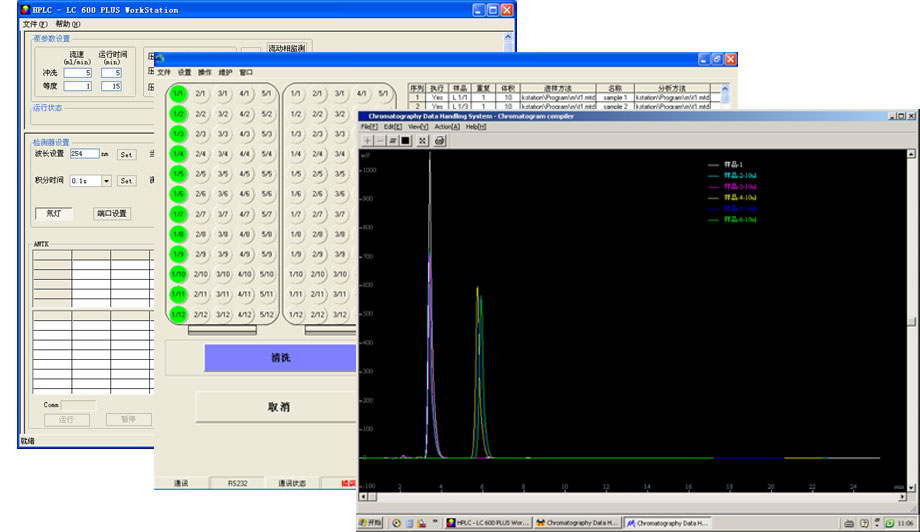Select vial position 2/3 in left tray

click(201, 134)
